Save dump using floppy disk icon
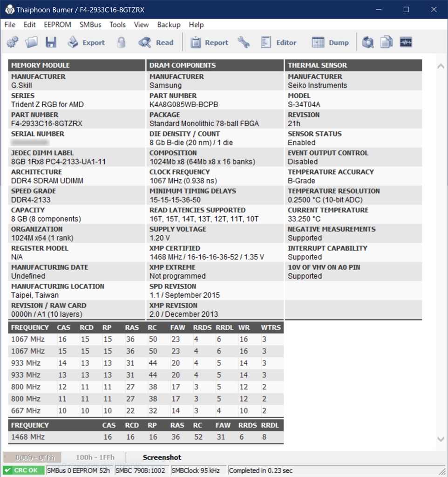The image size is (448, 477). 51,42
